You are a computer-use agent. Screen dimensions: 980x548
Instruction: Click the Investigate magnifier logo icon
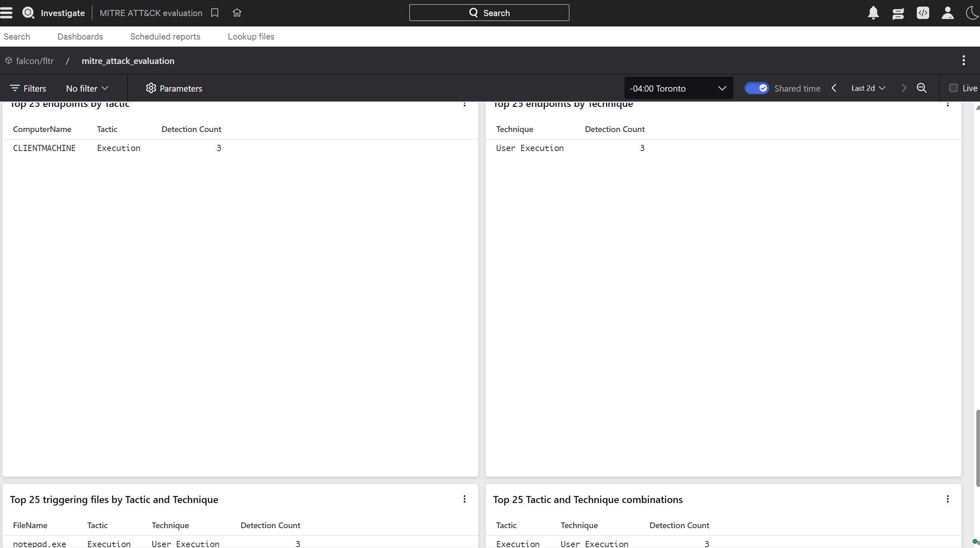pyautogui.click(x=28, y=13)
